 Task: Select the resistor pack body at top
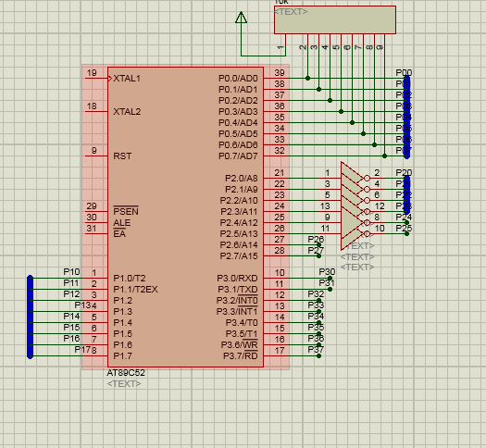pos(335,19)
